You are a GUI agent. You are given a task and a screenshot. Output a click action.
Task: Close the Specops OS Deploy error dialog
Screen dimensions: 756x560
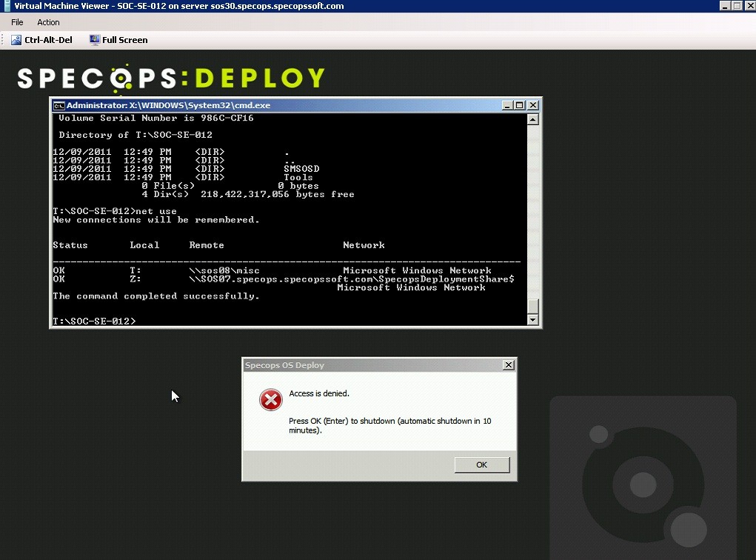[508, 365]
